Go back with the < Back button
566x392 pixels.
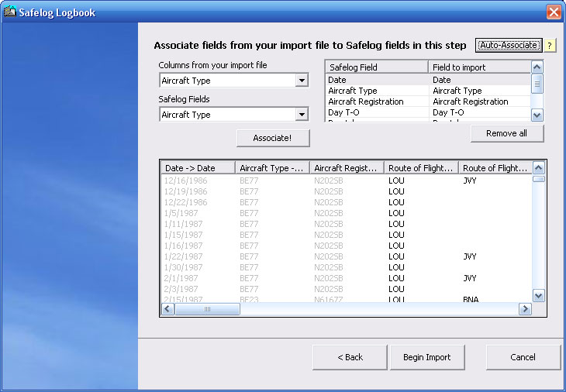tap(350, 357)
